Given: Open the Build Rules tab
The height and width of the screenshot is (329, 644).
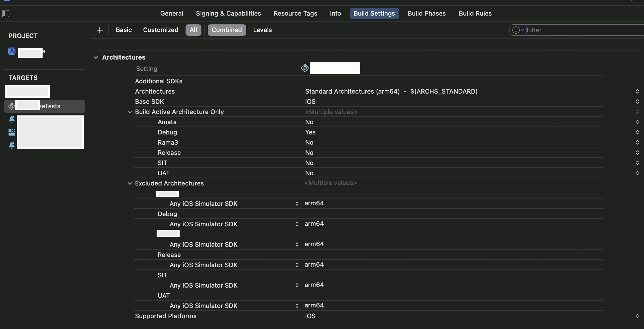Looking at the screenshot, I should coord(475,13).
